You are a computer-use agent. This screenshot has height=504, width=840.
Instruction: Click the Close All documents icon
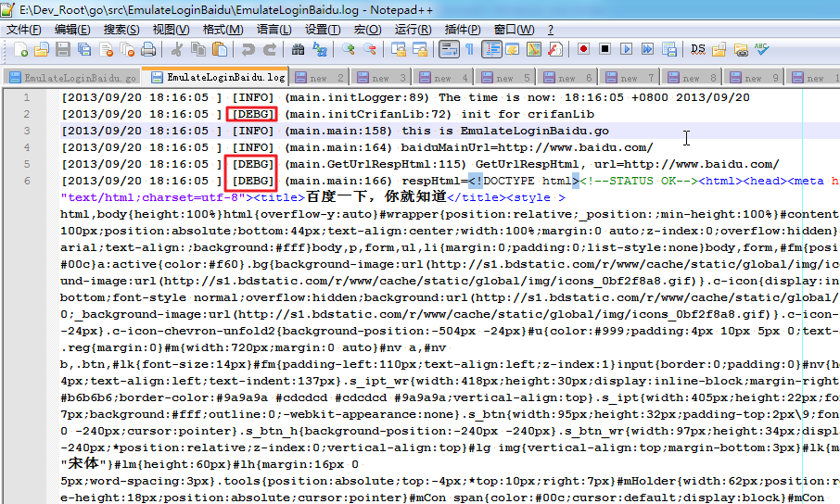point(128,50)
